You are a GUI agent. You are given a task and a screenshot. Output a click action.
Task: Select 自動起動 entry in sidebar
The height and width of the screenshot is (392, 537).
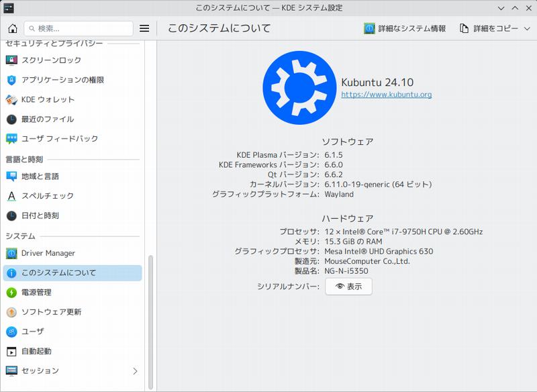pos(72,351)
